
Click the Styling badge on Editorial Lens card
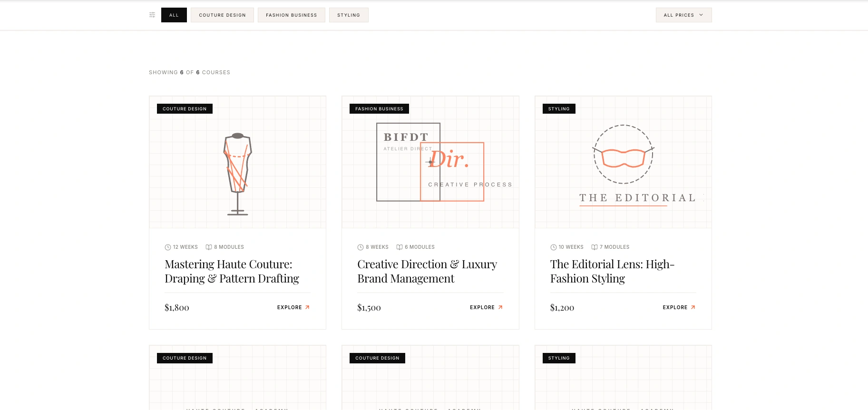click(x=559, y=109)
